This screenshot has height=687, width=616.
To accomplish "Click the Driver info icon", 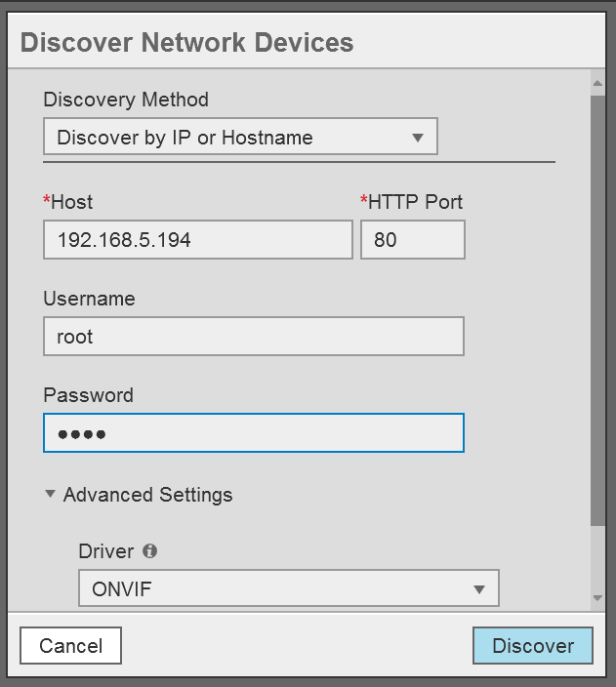I will 149,551.
